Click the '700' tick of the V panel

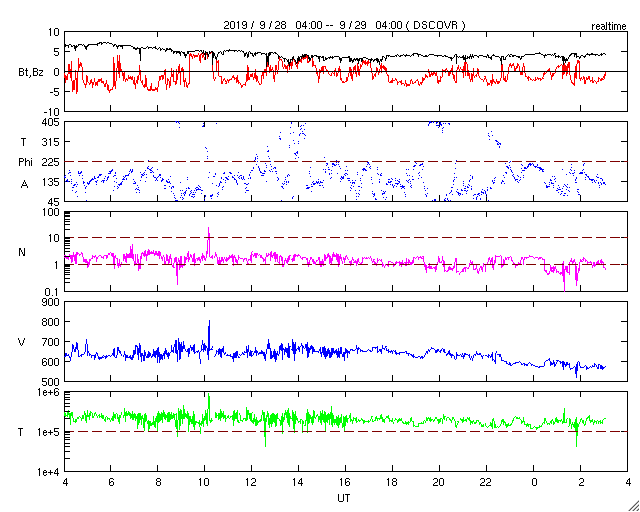[52, 342]
